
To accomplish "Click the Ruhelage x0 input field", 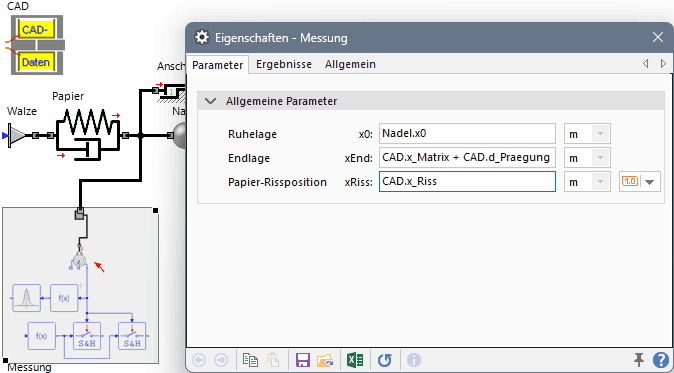I will (467, 134).
